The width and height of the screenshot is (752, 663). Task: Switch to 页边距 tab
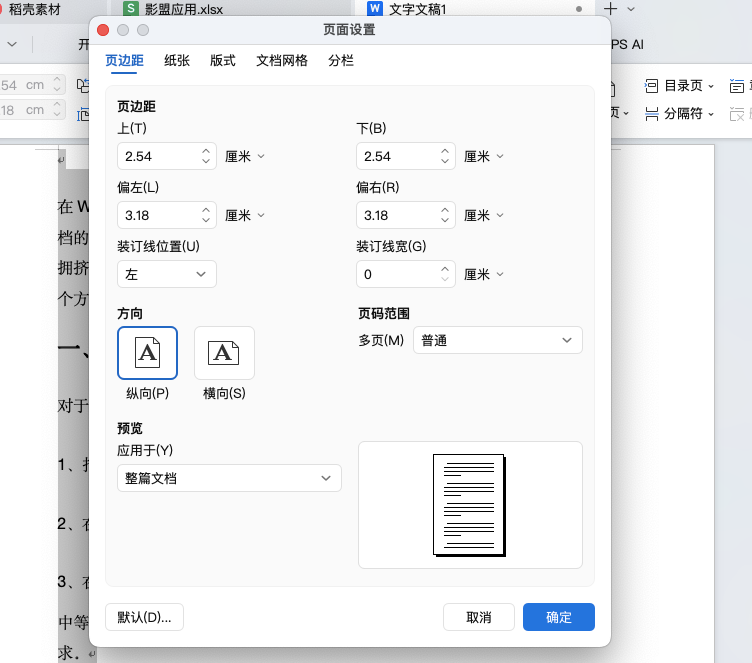pos(124,60)
